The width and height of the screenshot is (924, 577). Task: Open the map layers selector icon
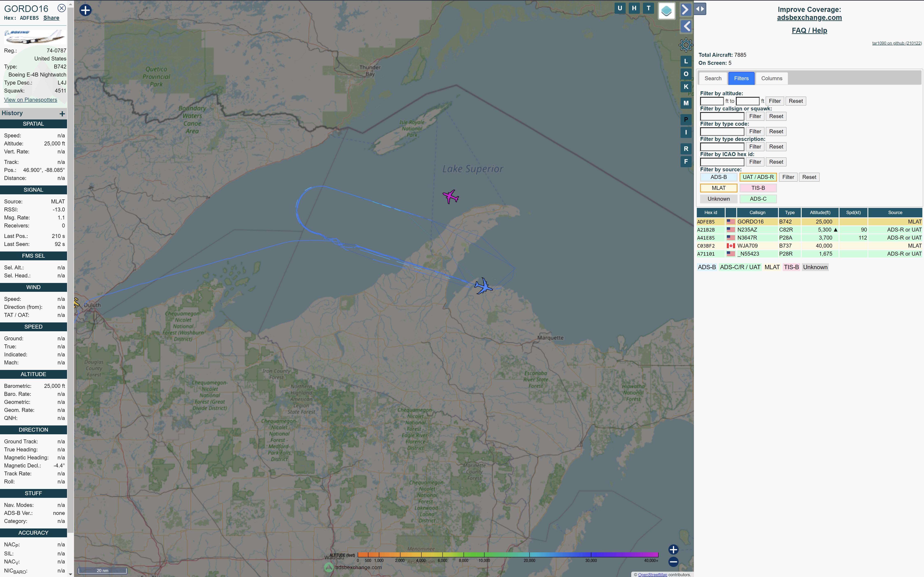click(x=667, y=11)
